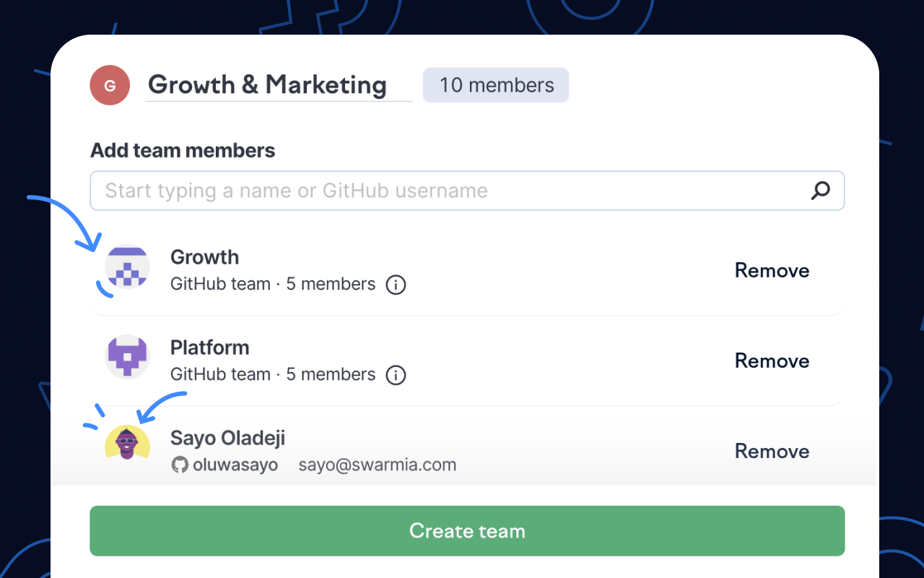Click the search magnifier icon
924x578 pixels.
click(820, 191)
